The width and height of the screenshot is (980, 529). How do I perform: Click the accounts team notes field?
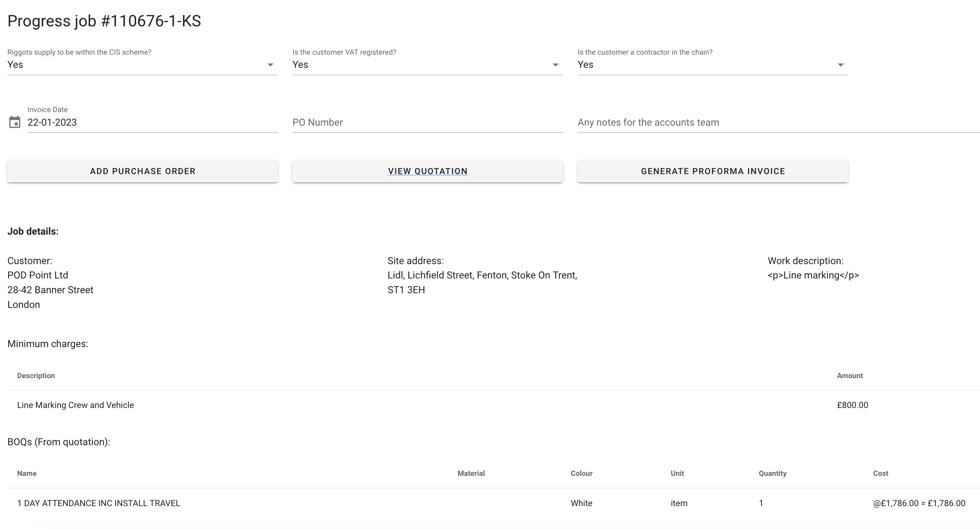[x=778, y=123]
